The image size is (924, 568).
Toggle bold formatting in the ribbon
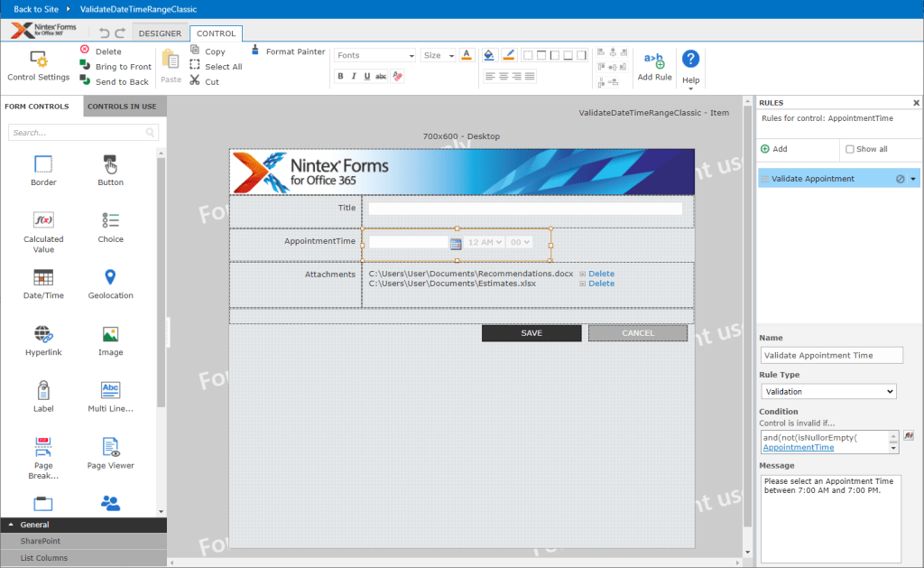[339, 76]
